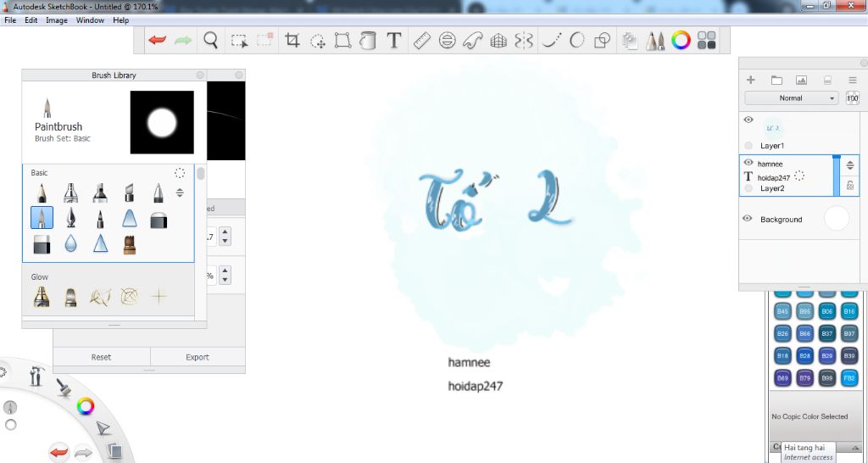The height and width of the screenshot is (463, 868).
Task: Hide Layer1 using its eye icon
Action: coord(748,120)
